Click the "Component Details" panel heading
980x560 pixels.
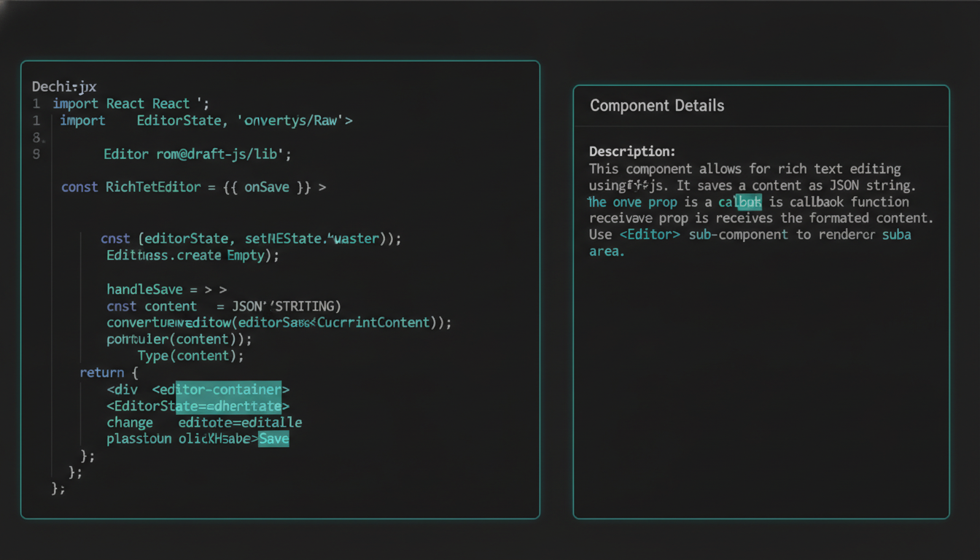(x=657, y=106)
